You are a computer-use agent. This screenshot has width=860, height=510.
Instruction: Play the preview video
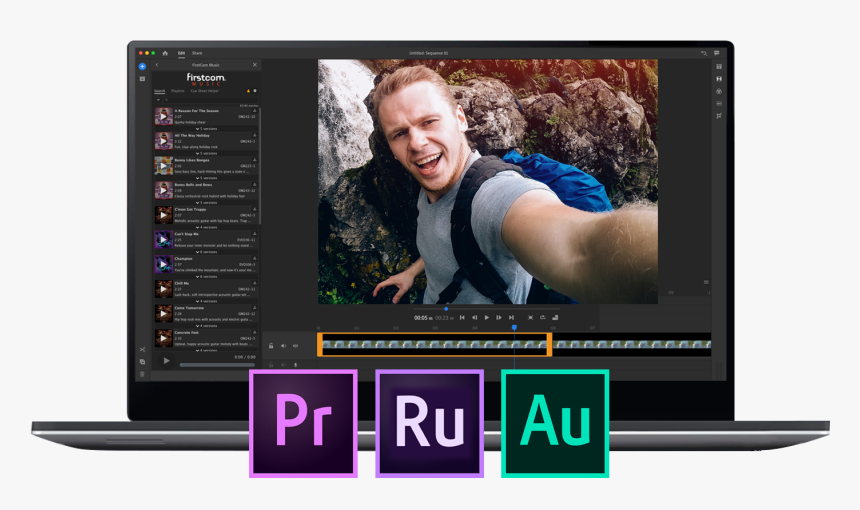pos(486,318)
